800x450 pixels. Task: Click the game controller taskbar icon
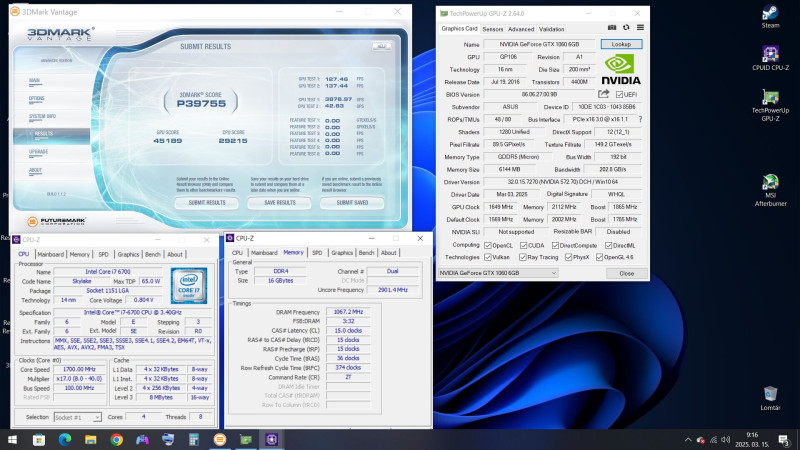coord(142,439)
